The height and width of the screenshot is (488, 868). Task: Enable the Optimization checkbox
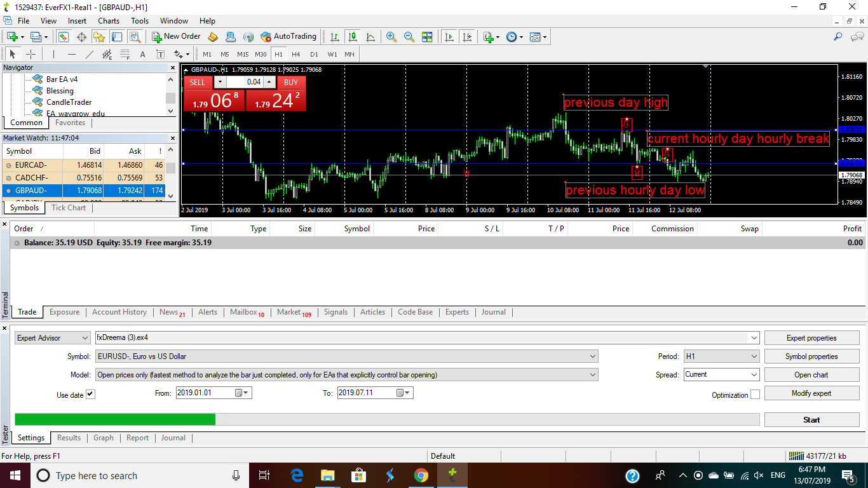(755, 395)
